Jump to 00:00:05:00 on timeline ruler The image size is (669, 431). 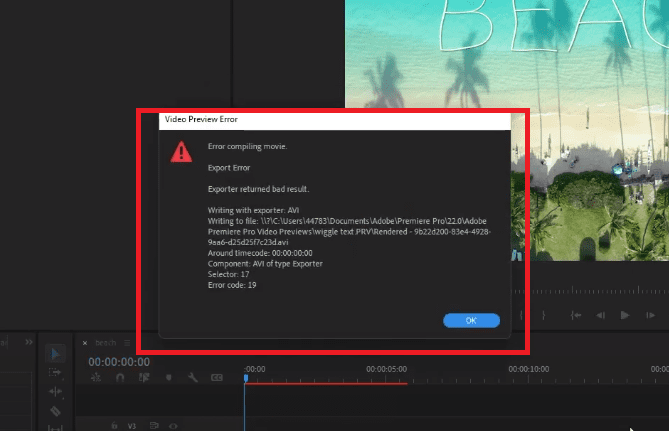pyautogui.click(x=387, y=369)
